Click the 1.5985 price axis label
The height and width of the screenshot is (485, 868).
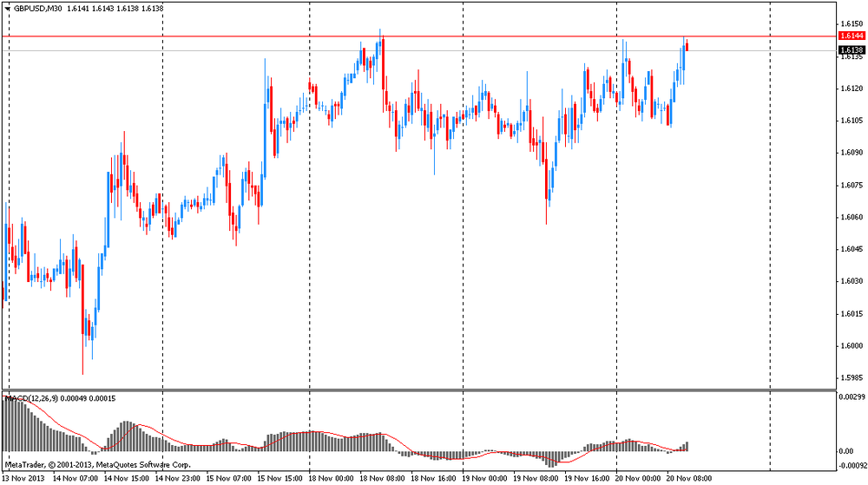click(x=850, y=378)
